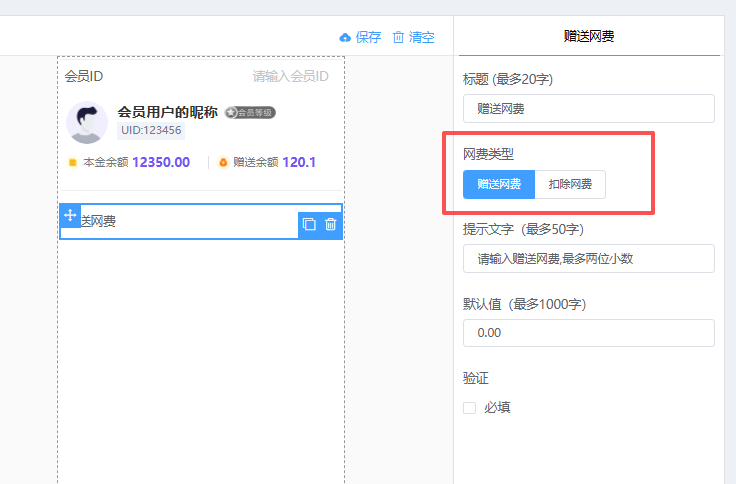Screen dimensions: 736x484
Task: Click the 12350.00 principal balance value
Action: 161,162
